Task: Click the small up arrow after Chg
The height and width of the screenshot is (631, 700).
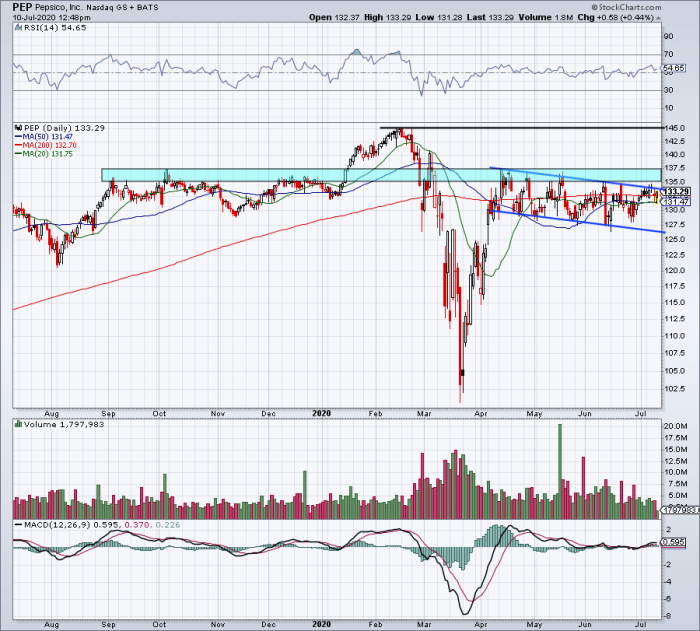Action: pos(658,18)
